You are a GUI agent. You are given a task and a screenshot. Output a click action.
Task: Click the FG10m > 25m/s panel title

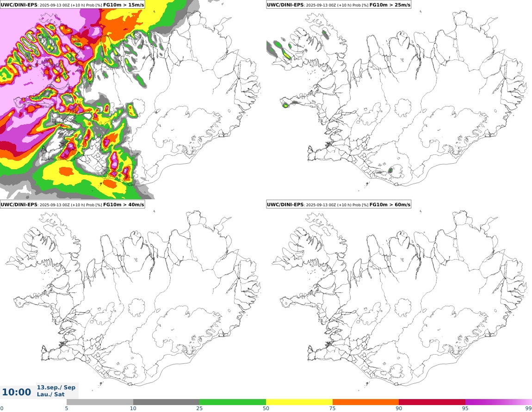pos(339,5)
